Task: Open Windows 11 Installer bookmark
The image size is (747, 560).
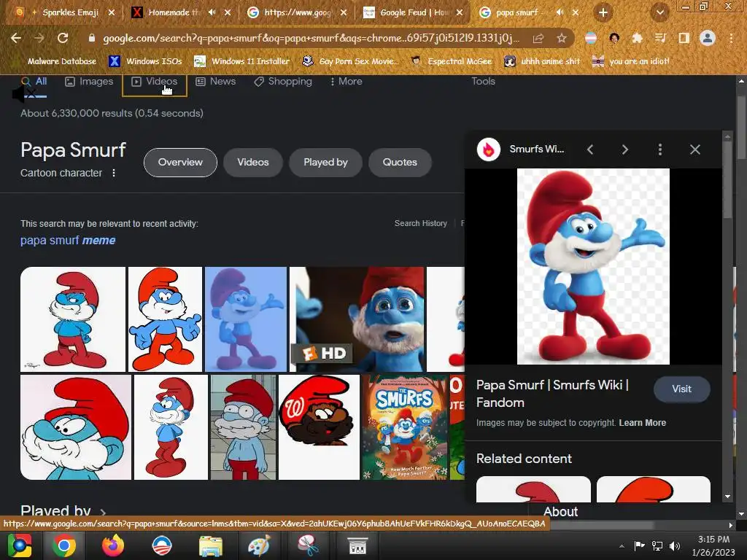Action: 242,61
